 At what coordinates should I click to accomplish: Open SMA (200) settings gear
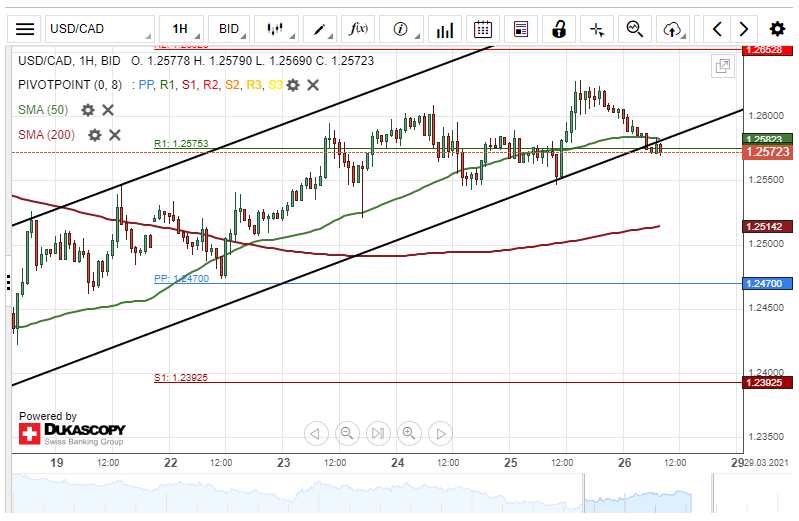tap(95, 135)
